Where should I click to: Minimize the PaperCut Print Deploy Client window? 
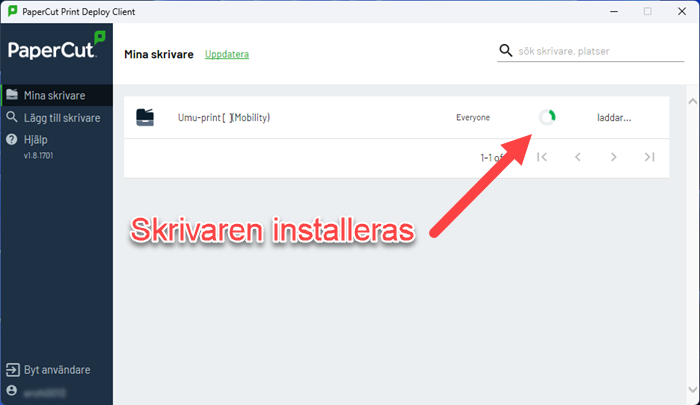pos(614,11)
